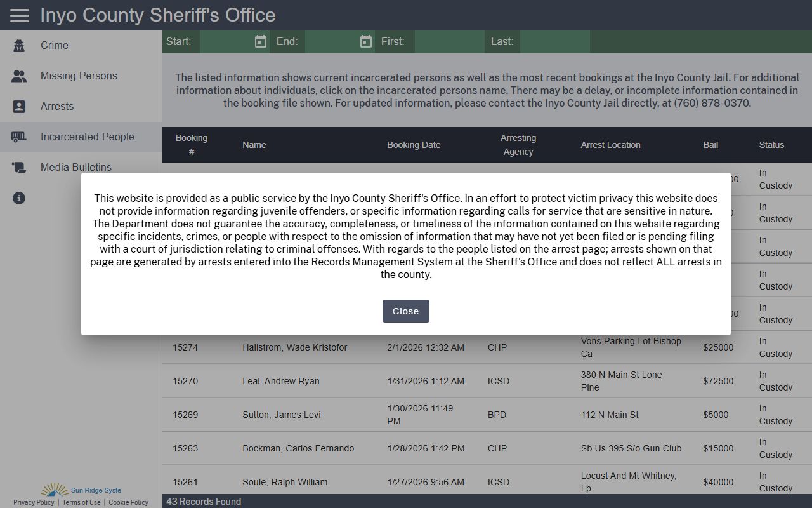
Task: Click the $72500 bail amount
Action: 718,381
